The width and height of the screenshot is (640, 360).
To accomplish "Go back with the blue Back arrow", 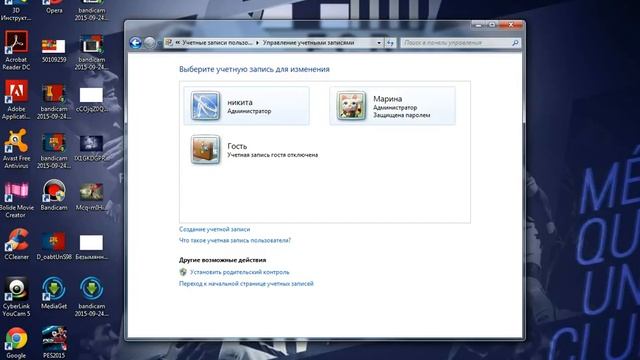I will click(136, 42).
